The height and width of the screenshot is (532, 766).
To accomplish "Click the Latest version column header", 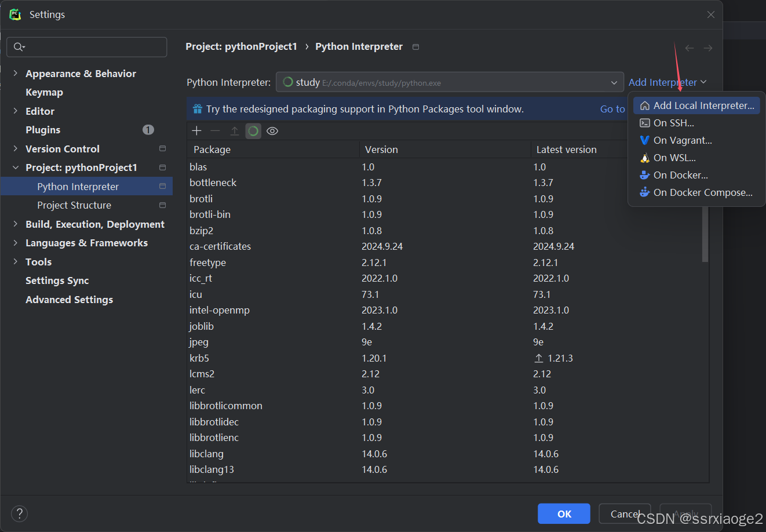I will coord(579,150).
